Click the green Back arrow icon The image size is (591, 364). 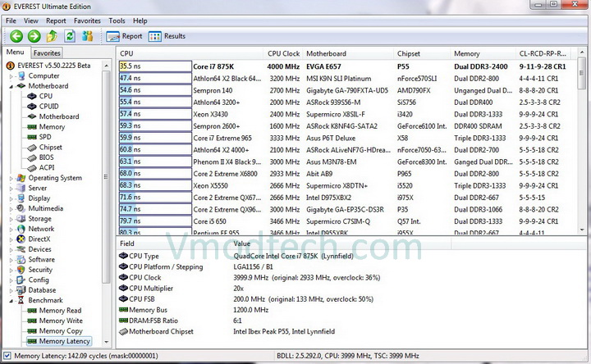[x=16, y=36]
